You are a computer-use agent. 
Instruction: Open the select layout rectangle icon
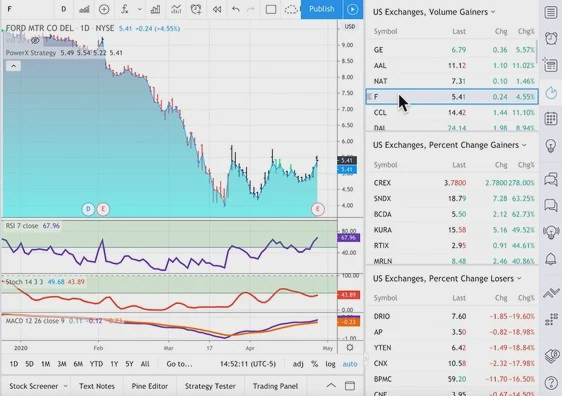coord(271,9)
